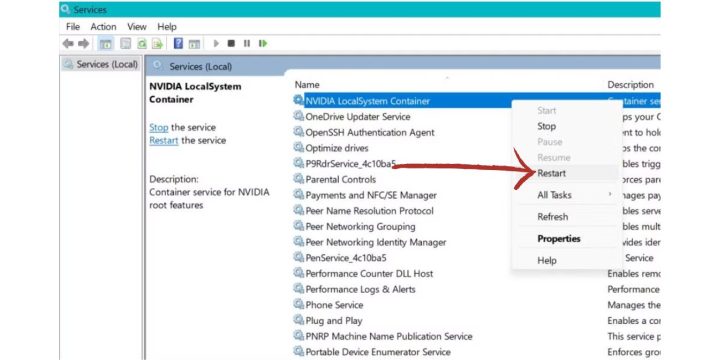Open the View menu
The height and width of the screenshot is (360, 720).
(137, 27)
